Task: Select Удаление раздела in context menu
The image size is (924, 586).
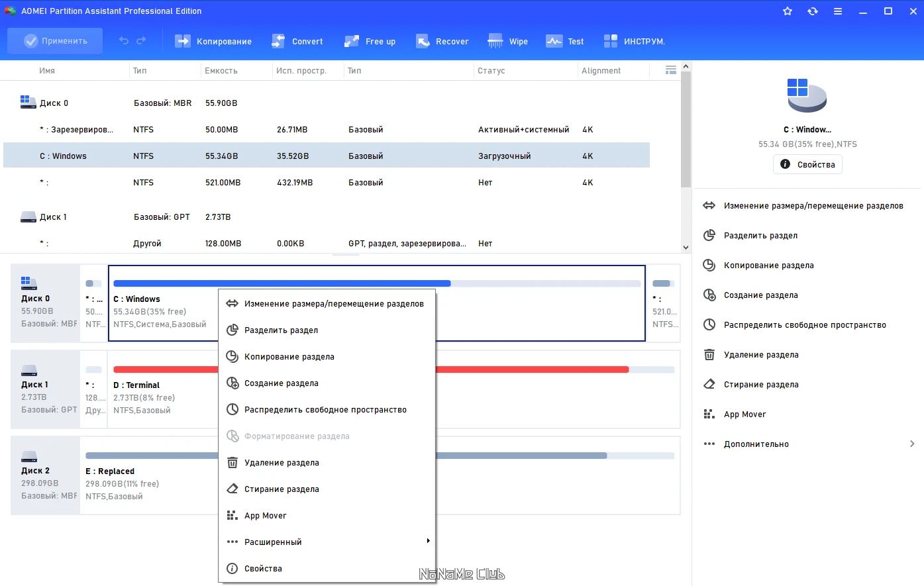Action: tap(327, 463)
